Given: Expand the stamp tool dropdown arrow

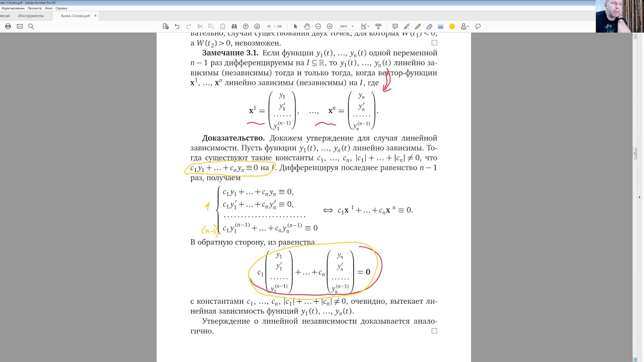Looking at the screenshot, I should pyautogui.click(x=468, y=27).
